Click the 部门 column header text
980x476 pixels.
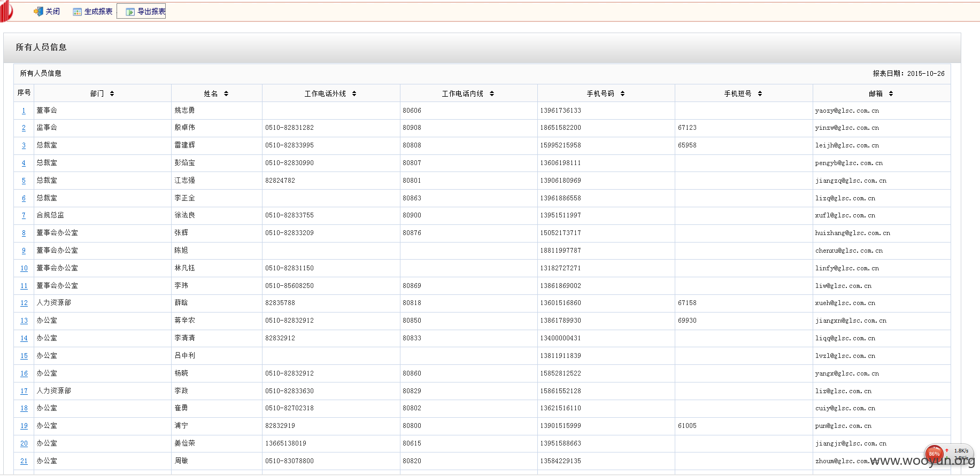(97, 93)
